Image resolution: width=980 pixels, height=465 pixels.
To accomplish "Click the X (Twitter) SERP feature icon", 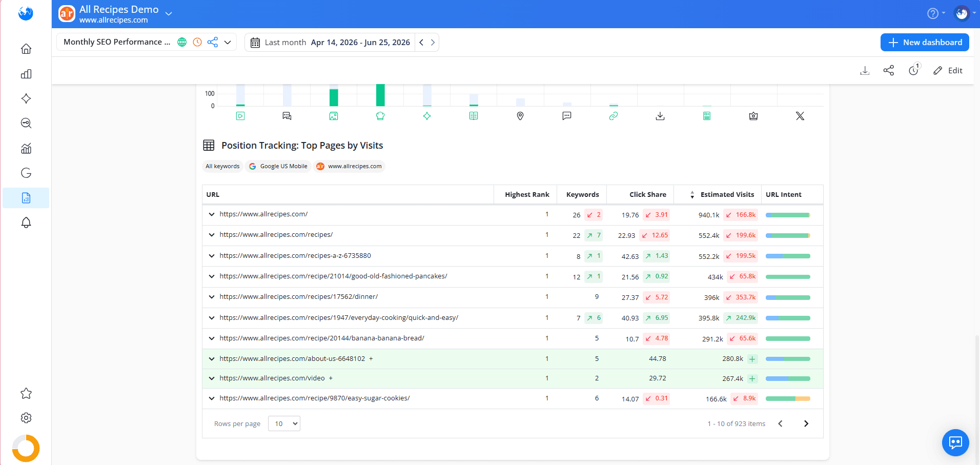I will click(800, 116).
